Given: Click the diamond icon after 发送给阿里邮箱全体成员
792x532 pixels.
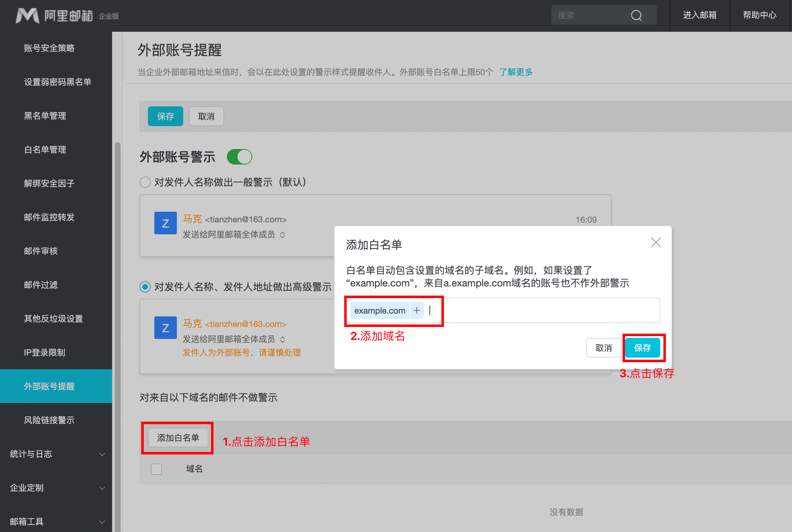Looking at the screenshot, I should click(283, 235).
